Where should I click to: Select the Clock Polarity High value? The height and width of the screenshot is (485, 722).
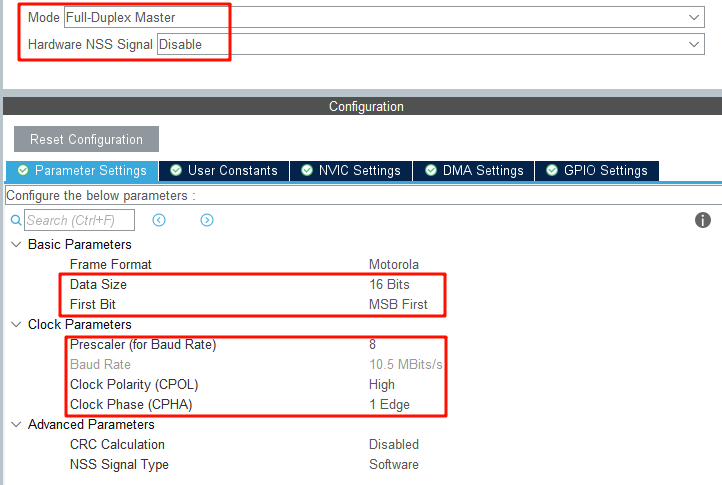pos(382,385)
